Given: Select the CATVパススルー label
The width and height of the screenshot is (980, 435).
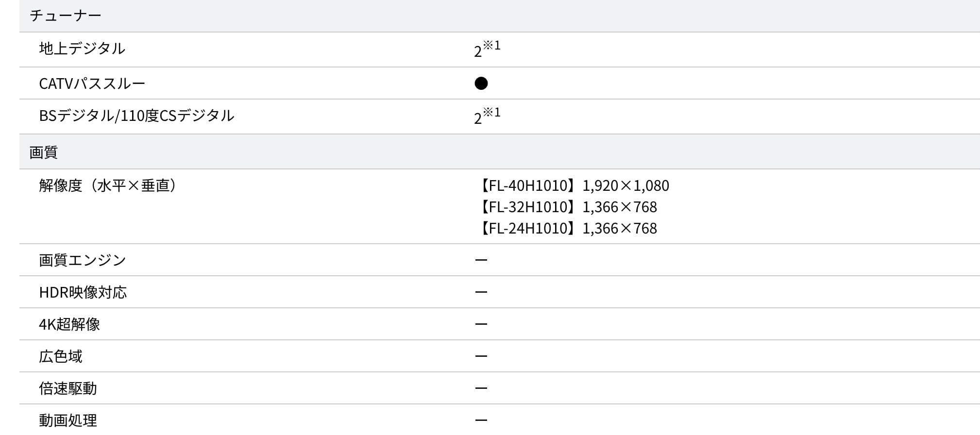Looking at the screenshot, I should pyautogui.click(x=92, y=84).
